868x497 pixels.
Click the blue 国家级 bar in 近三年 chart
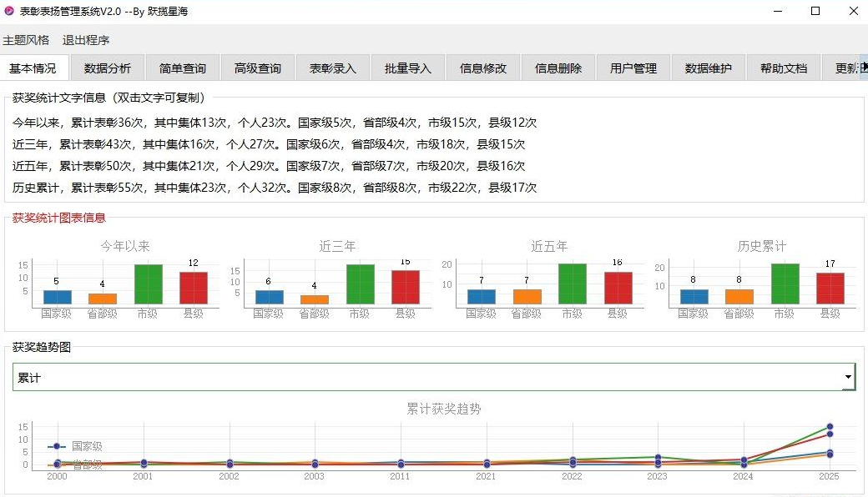point(270,298)
